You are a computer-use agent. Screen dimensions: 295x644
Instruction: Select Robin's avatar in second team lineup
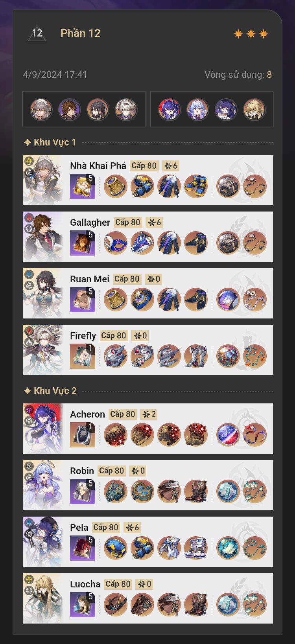pos(198,109)
